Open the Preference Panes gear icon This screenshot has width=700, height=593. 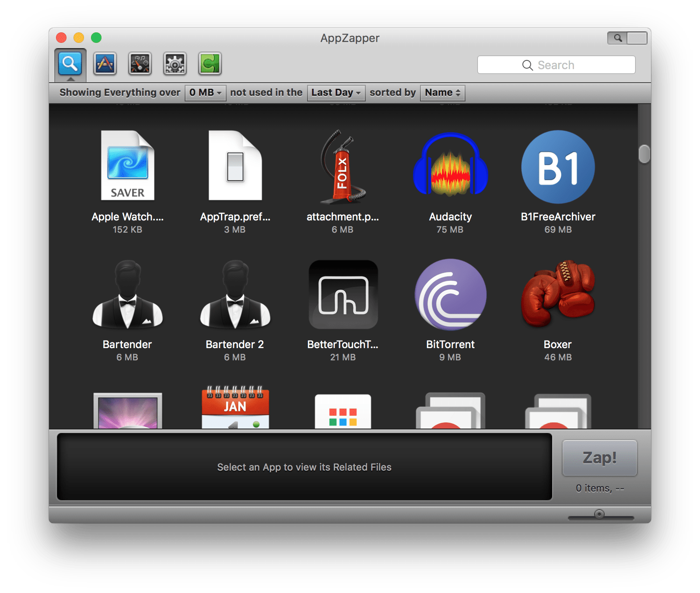coord(175,64)
